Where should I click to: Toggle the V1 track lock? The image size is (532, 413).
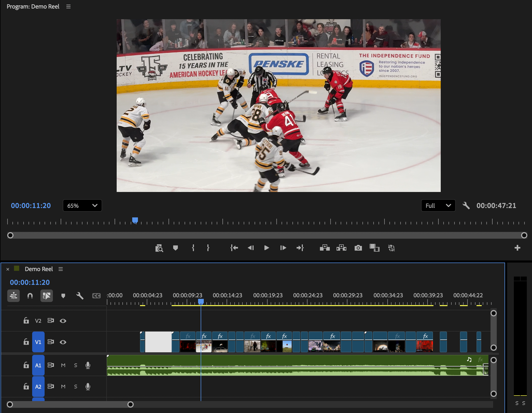[26, 342]
